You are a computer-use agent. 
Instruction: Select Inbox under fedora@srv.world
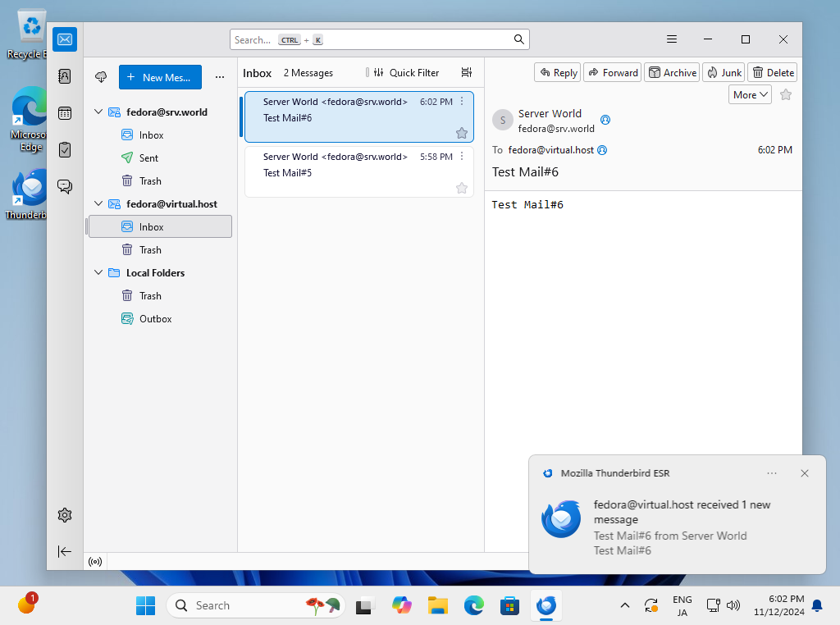pyautogui.click(x=160, y=135)
